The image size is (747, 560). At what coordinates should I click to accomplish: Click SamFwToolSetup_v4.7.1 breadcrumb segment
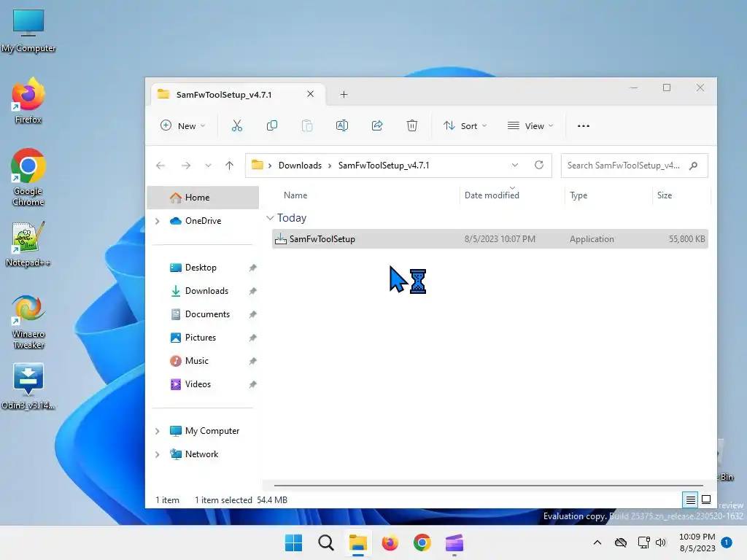[x=384, y=166]
